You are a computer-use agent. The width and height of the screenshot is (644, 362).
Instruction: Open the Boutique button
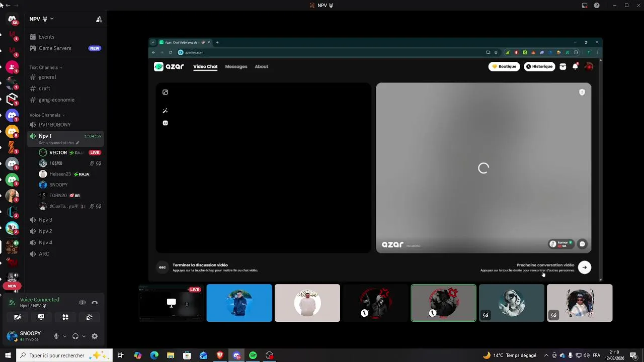point(504,66)
